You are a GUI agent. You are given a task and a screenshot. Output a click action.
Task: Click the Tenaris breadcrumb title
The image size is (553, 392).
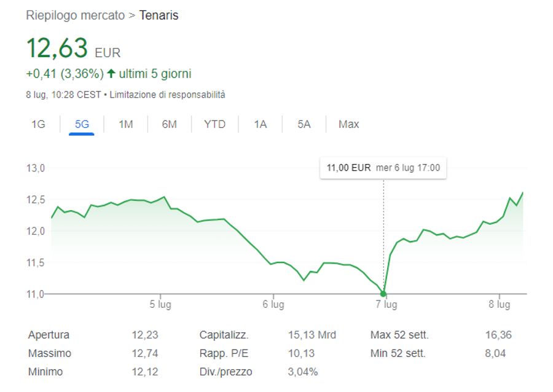[159, 15]
